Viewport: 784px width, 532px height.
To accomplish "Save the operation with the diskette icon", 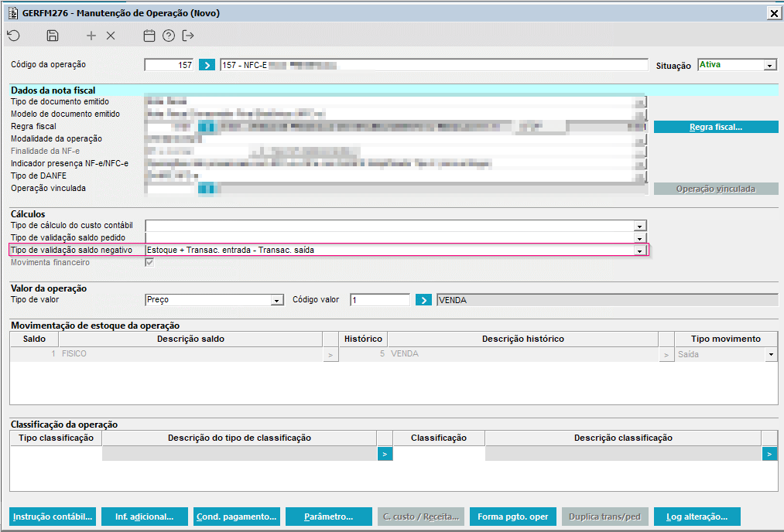I will [x=53, y=36].
